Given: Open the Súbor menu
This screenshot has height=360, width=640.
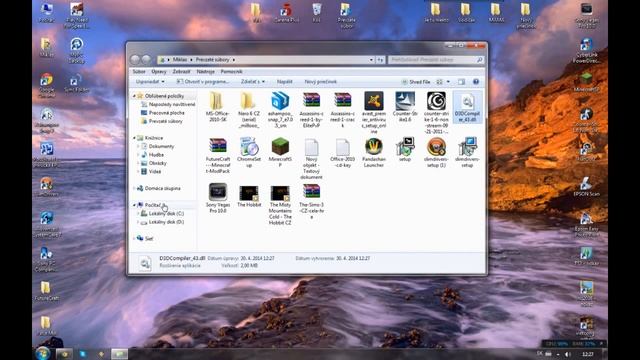Looking at the screenshot, I should coord(139,71).
